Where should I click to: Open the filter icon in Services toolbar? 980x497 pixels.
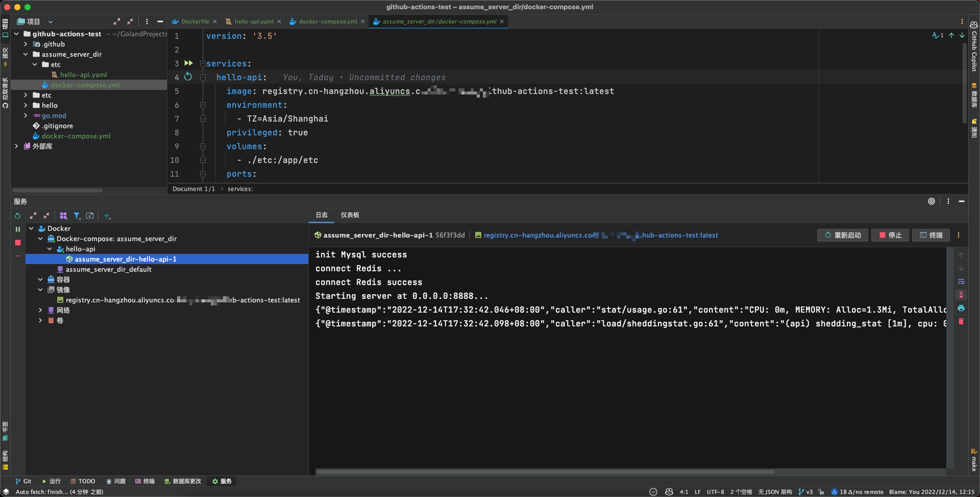pos(77,216)
